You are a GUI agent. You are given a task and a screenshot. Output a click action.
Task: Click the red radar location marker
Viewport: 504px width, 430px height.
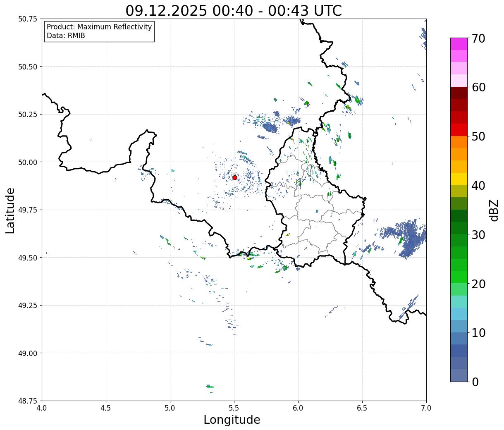pyautogui.click(x=235, y=177)
